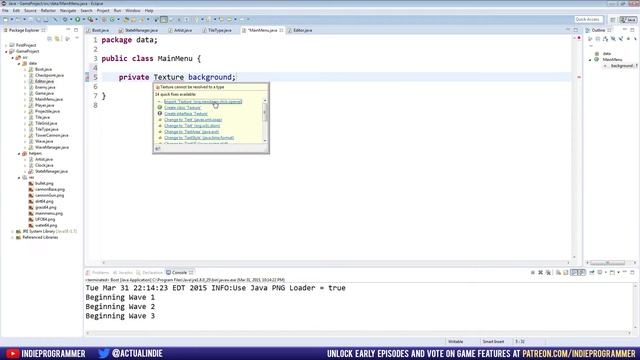Select Boot.java in Package Explorer
640x360 pixels.
click(43, 69)
